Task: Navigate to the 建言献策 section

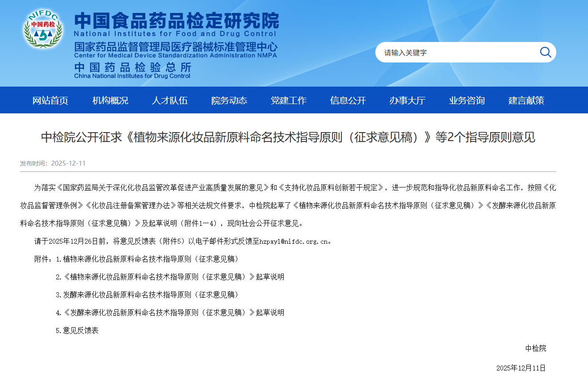Action: coord(526,100)
